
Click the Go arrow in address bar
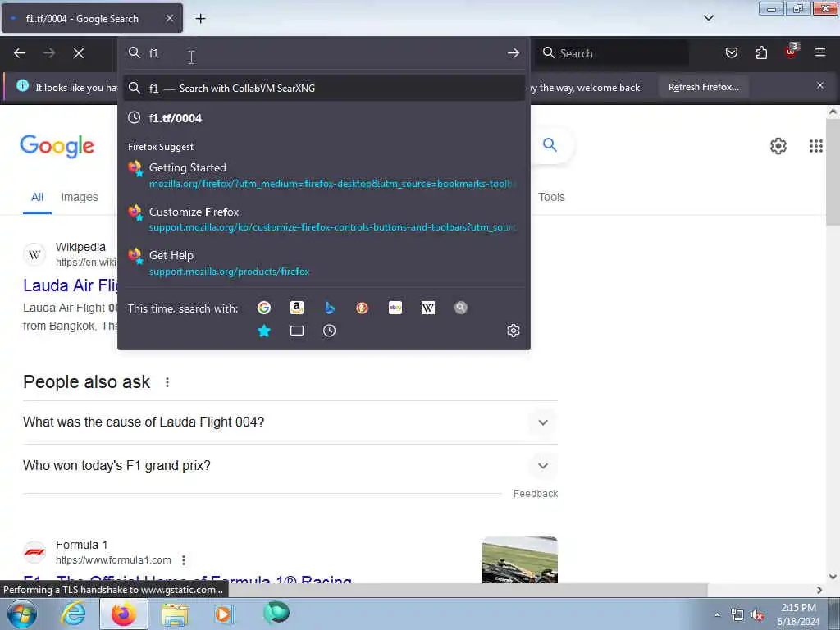click(x=514, y=53)
